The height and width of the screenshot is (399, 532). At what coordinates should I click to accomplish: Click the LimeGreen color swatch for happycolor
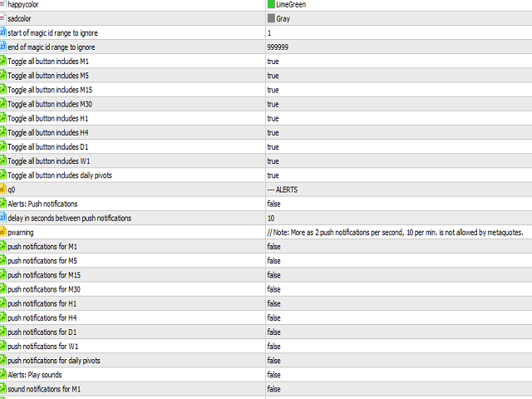pyautogui.click(x=272, y=4)
